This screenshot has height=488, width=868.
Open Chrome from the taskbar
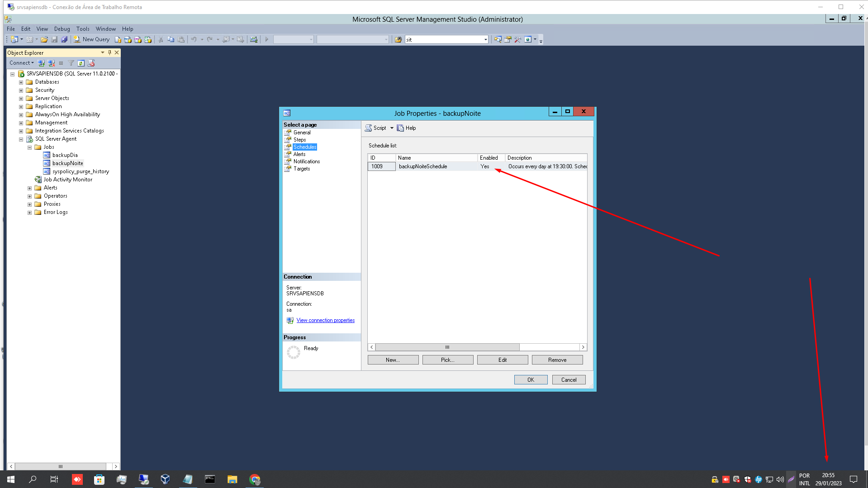point(255,479)
